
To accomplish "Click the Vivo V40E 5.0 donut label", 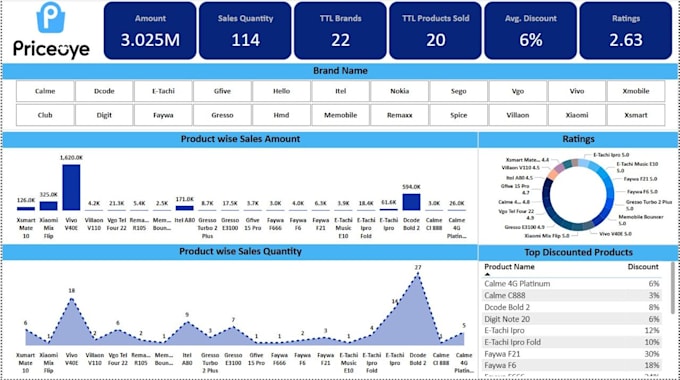I will [x=615, y=234].
